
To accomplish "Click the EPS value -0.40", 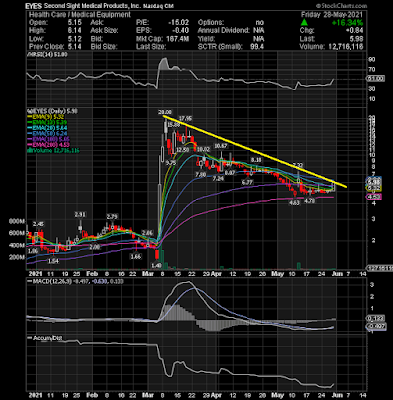I will 181,30.
